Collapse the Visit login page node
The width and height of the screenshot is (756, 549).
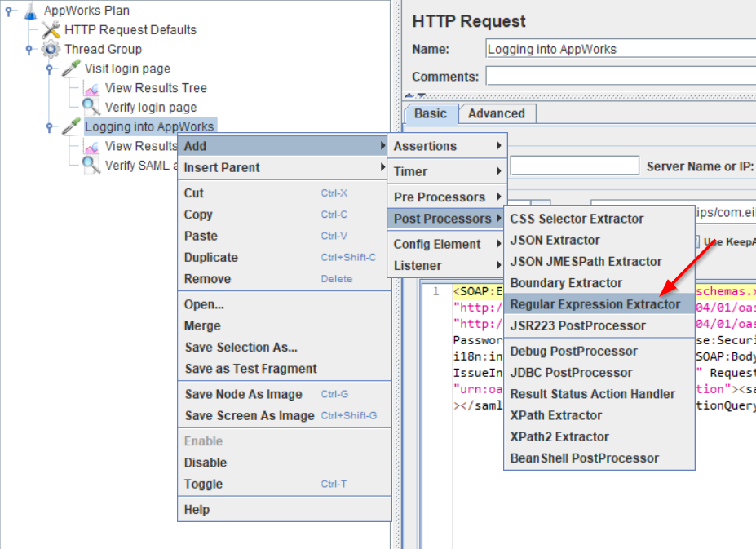pos(49,69)
